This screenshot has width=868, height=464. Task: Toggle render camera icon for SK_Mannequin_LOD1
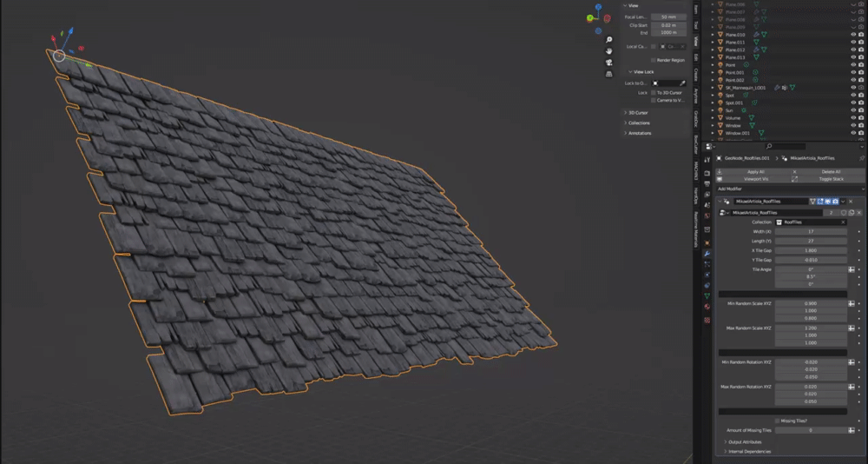tap(861, 88)
